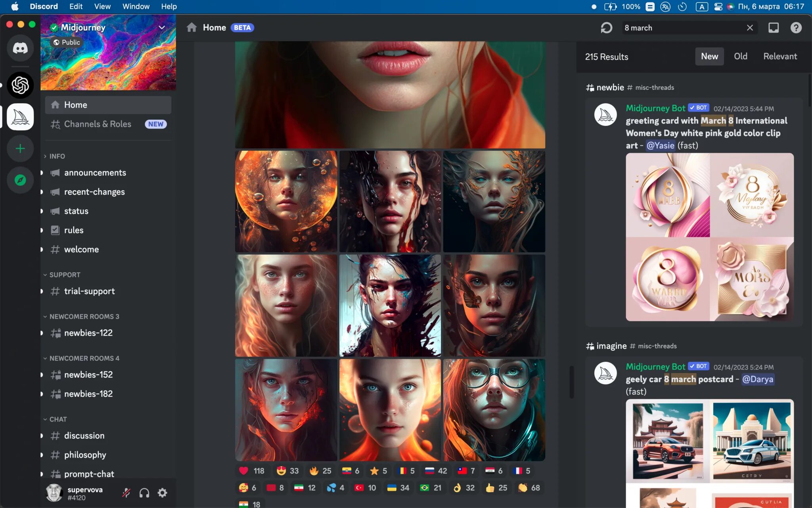Image resolution: width=812 pixels, height=508 pixels.
Task: Sort search results by Old
Action: (740, 56)
